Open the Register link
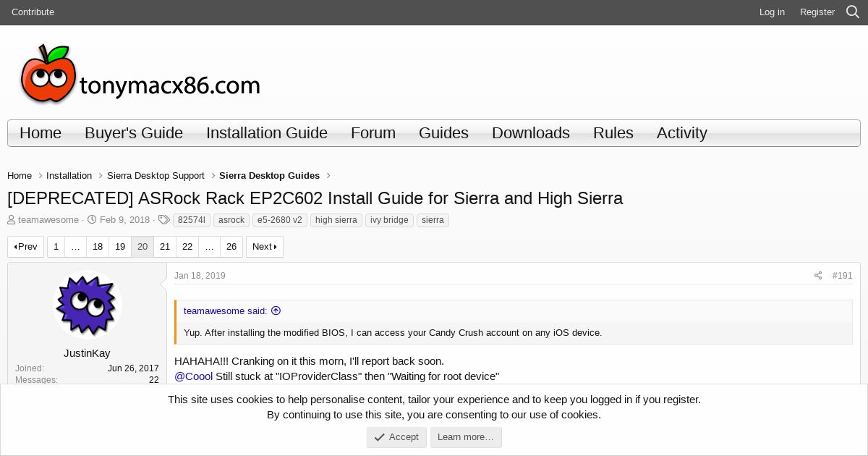Viewport: 868px width, 456px height. [817, 12]
